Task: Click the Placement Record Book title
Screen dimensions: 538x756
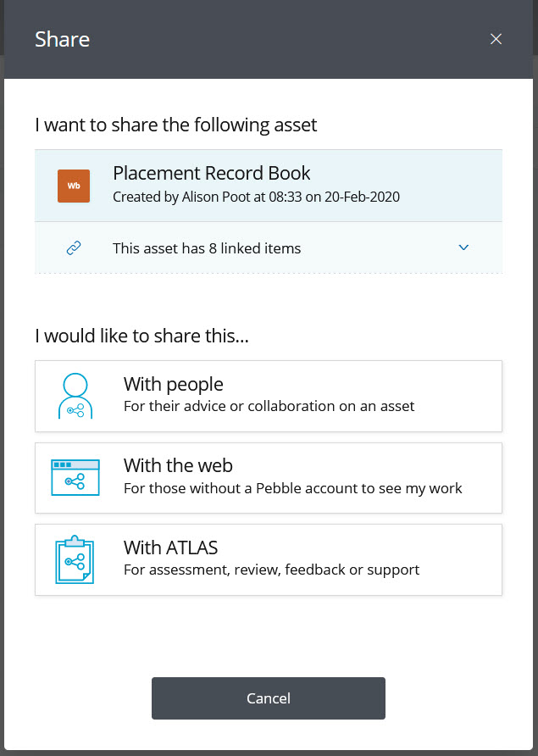Action: (212, 174)
